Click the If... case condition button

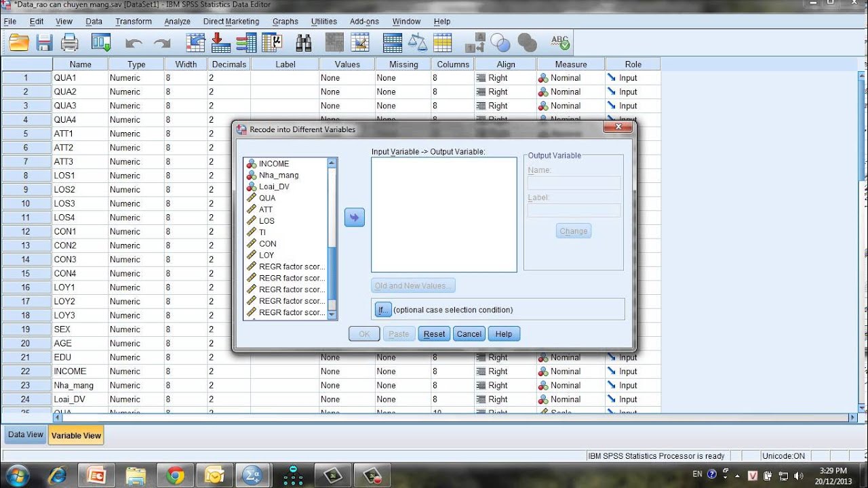coord(383,310)
